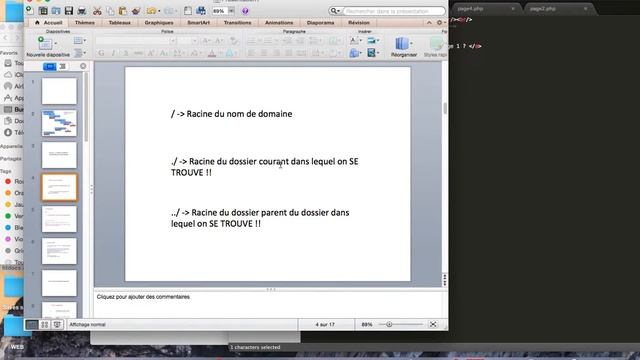Expand the Nouvelle diapositive dropdown arrow

pos(55,43)
